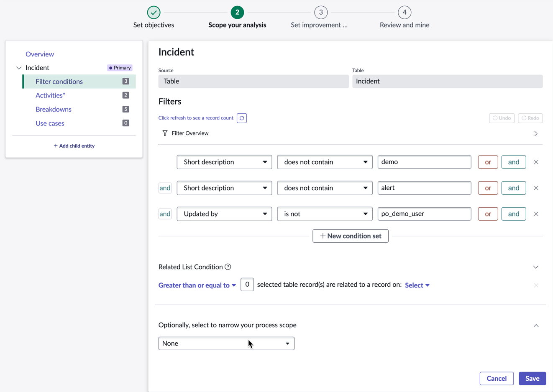Open the 'None' process scope dropdown
This screenshot has width=553, height=392.
coord(226,344)
